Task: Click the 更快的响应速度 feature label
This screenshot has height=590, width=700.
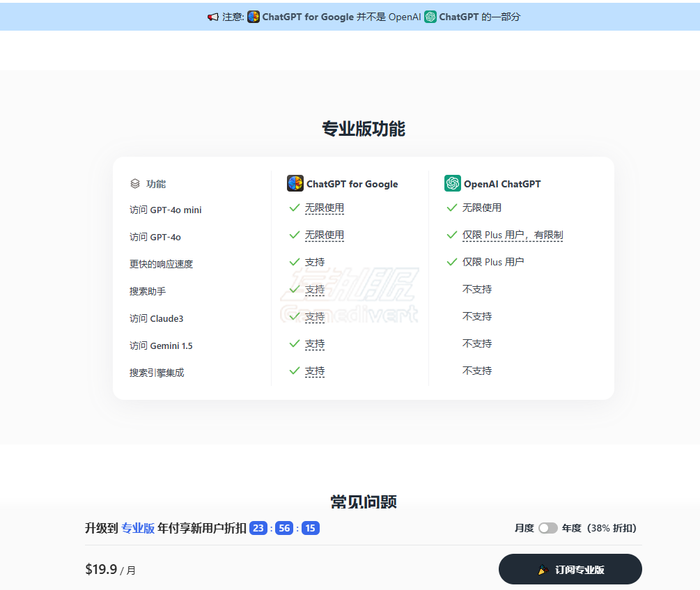Action: pos(161,264)
